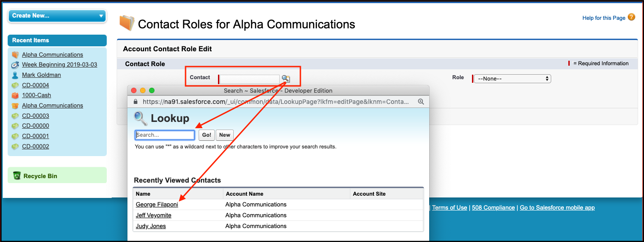Click the Search field in Lookup window
This screenshot has height=242, width=644.
point(165,135)
